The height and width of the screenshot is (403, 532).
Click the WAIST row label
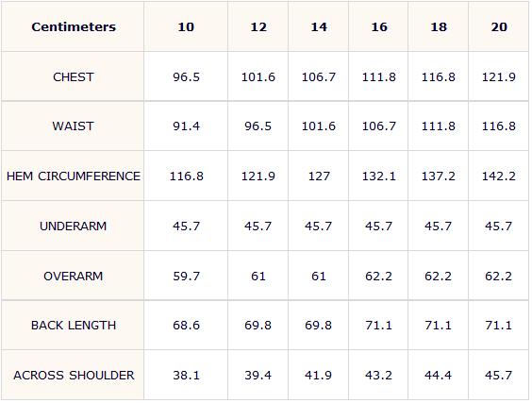click(73, 126)
